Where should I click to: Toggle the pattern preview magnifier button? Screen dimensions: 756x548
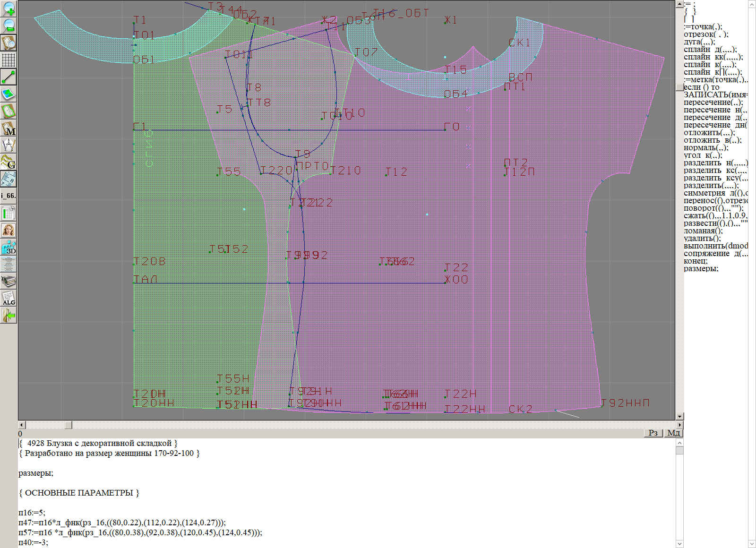tap(9, 43)
